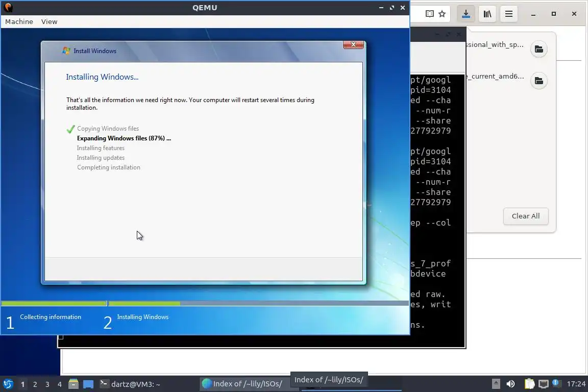The width and height of the screenshot is (588, 392).
Task: Minimize the terminal window behind QEMU
Action: [437, 34]
